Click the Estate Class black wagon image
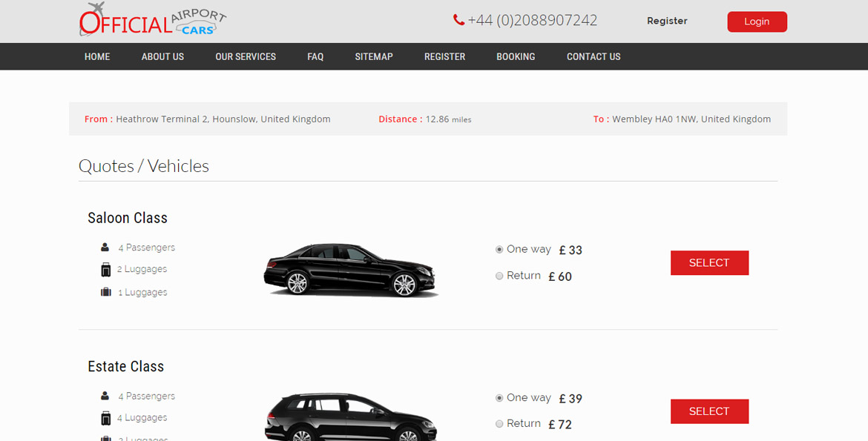The width and height of the screenshot is (868, 441). point(351,417)
